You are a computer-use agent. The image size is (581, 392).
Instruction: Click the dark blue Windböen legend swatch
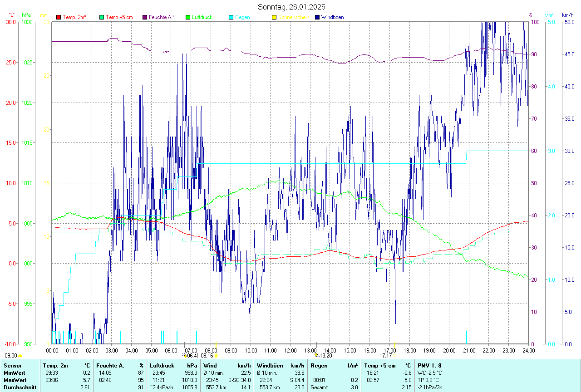point(317,17)
